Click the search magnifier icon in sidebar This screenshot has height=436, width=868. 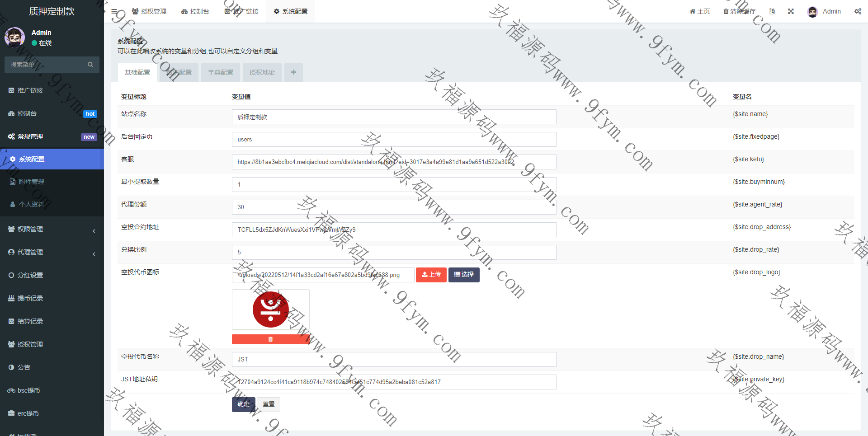point(90,65)
